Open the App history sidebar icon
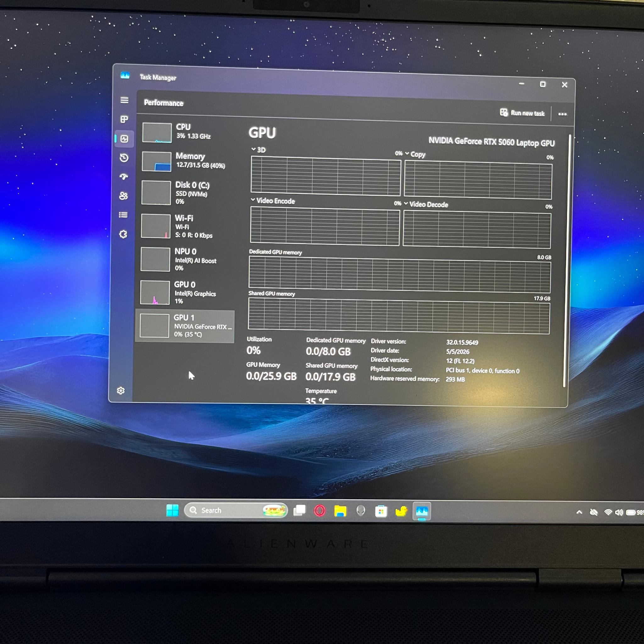The image size is (644, 644). click(x=124, y=158)
